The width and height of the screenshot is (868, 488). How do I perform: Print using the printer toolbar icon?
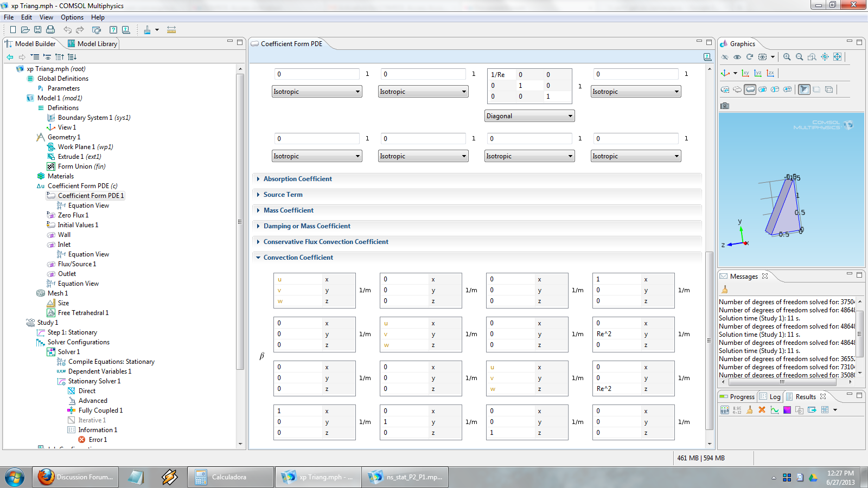click(50, 30)
